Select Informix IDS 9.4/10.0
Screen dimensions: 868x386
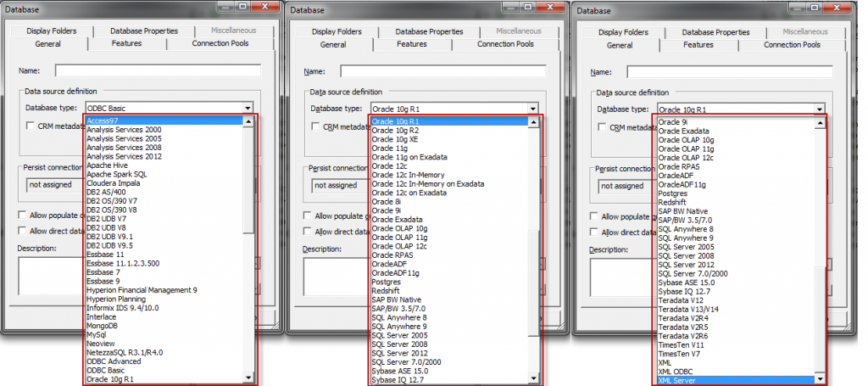(x=164, y=308)
